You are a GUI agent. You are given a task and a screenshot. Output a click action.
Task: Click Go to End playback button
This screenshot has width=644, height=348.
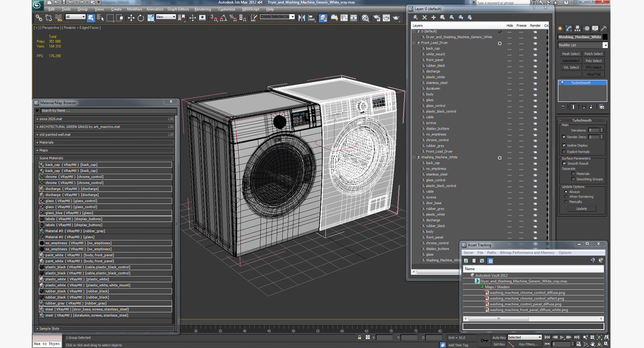(577, 338)
